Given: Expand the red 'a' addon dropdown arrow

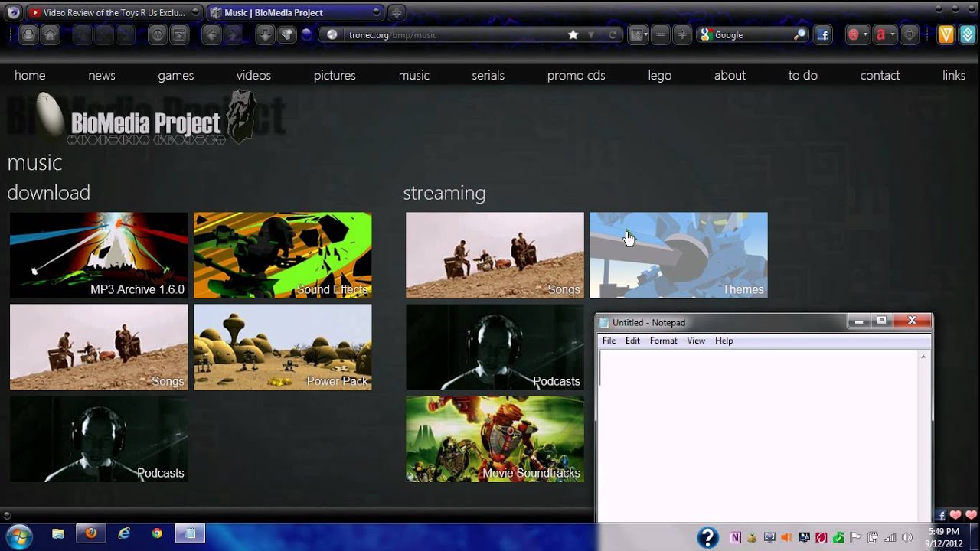Looking at the screenshot, I should tap(892, 34).
